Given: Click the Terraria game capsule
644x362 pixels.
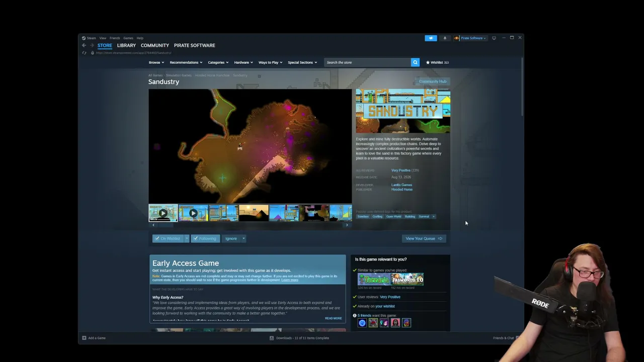Looking at the screenshot, I should point(374,279).
